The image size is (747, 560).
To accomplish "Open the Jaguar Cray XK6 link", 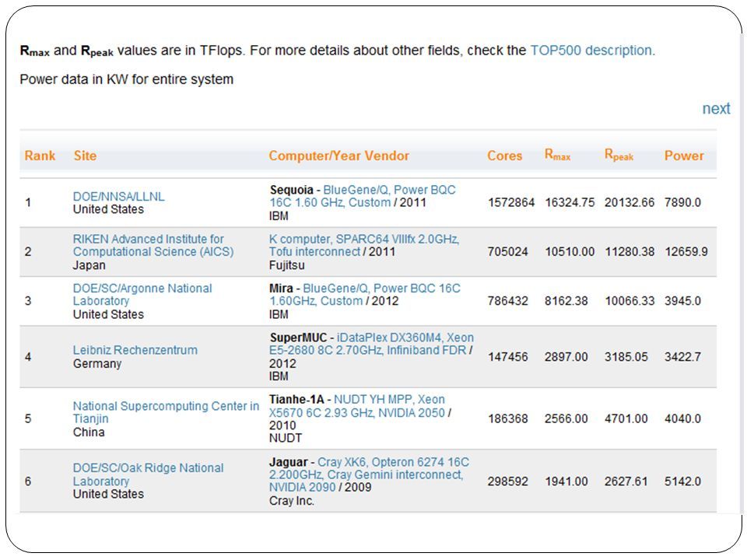I will [x=369, y=474].
